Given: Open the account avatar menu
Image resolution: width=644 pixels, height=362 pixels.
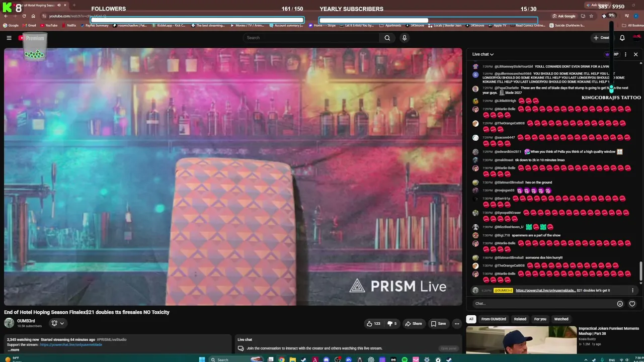Looking at the screenshot, I should [x=637, y=38].
